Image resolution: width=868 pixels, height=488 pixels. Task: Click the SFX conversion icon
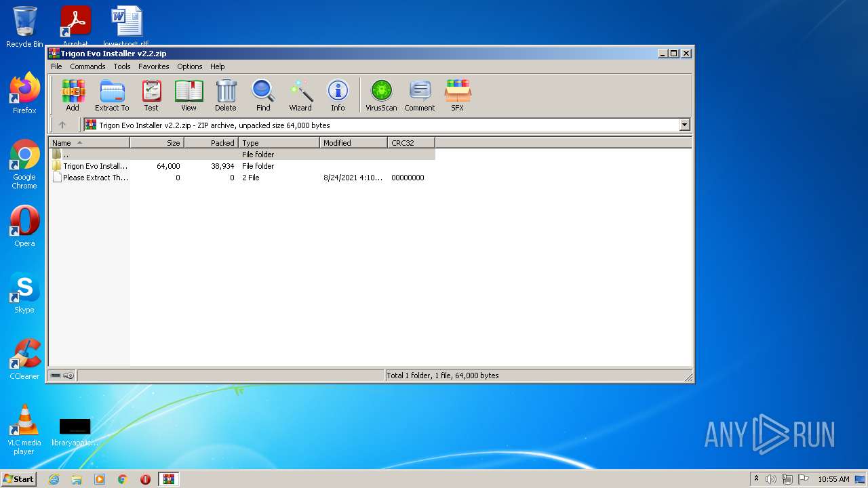[x=458, y=96]
